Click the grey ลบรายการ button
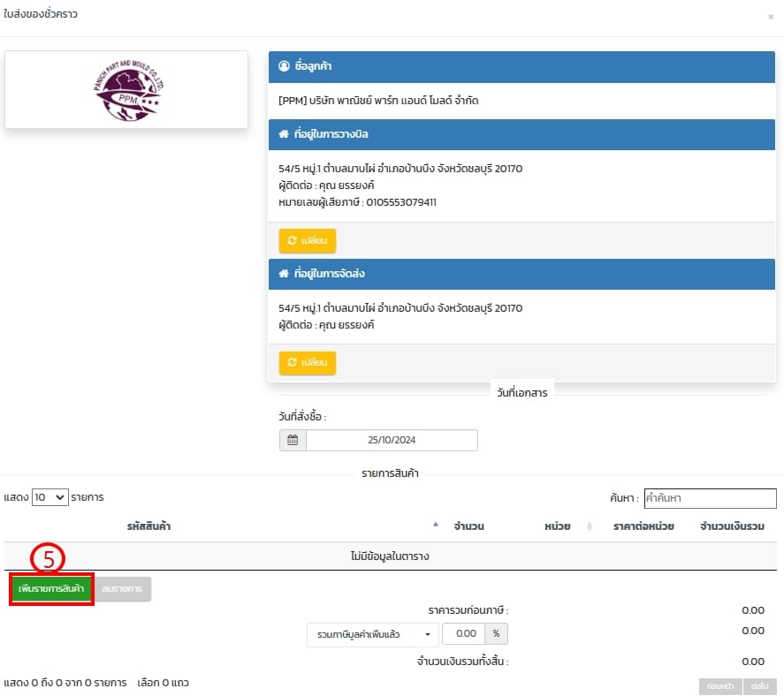Viewport: 784px width, 696px height. pyautogui.click(x=122, y=589)
